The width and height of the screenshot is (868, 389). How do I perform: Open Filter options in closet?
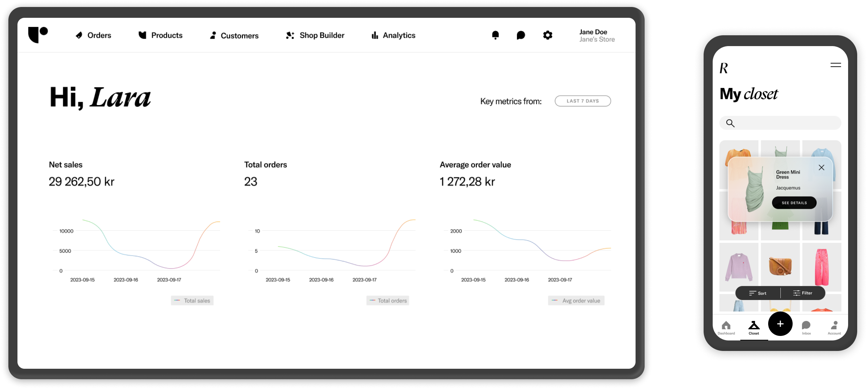(803, 293)
